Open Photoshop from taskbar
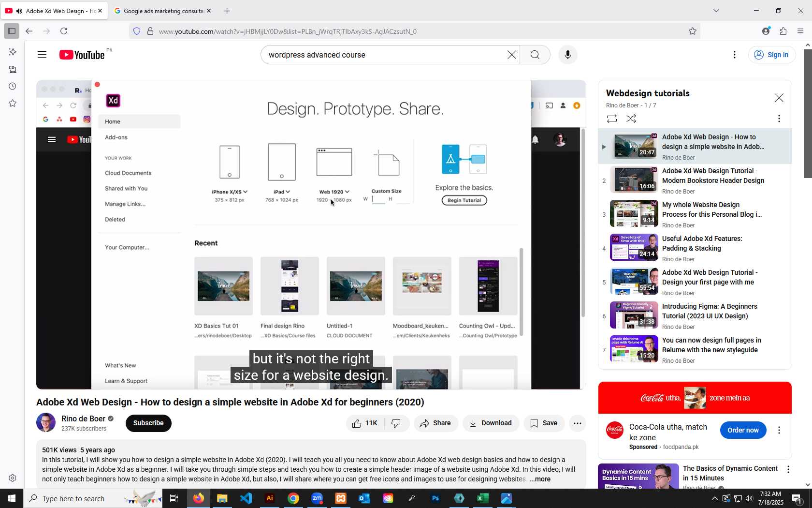The width and height of the screenshot is (812, 508). (435, 498)
